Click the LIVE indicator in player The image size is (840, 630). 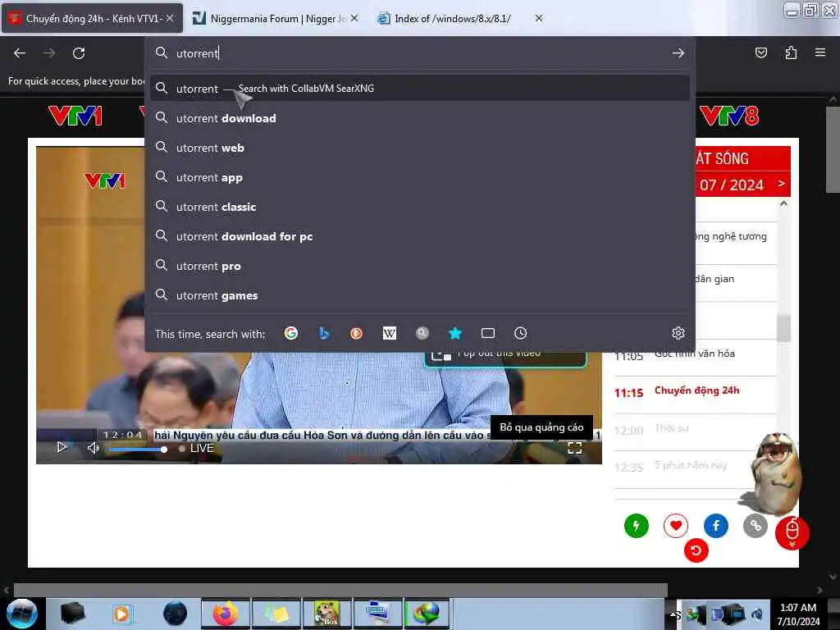pos(197,449)
